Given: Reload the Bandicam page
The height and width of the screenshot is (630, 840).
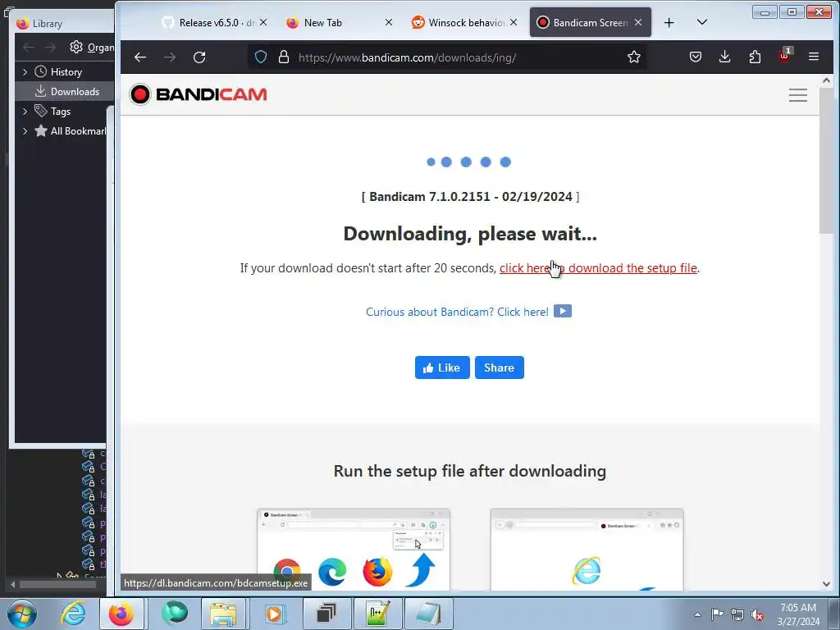Looking at the screenshot, I should coord(199,57).
